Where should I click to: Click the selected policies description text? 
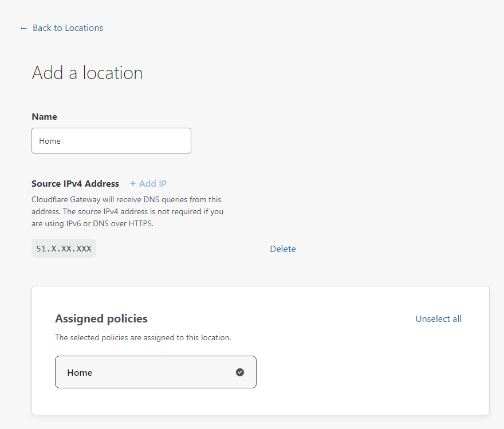click(x=143, y=338)
